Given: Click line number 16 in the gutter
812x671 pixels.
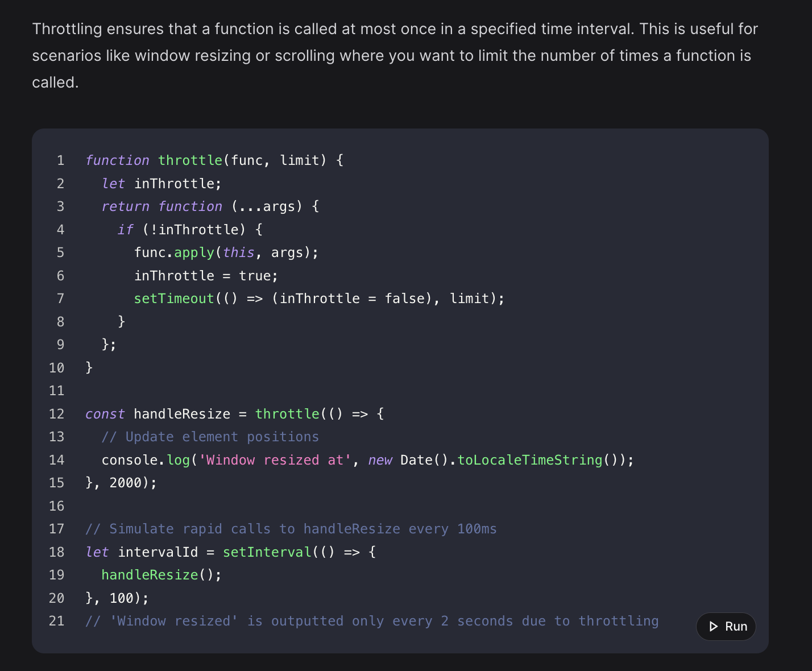Looking at the screenshot, I should 57,506.
